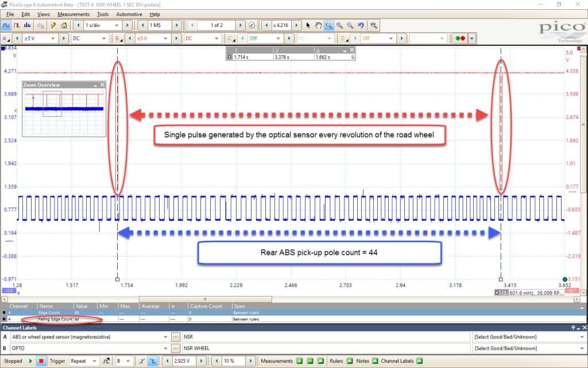Viewport: 588px width, 368px height.
Task: Click the undo zoom arrow icon
Action: [x=361, y=25]
